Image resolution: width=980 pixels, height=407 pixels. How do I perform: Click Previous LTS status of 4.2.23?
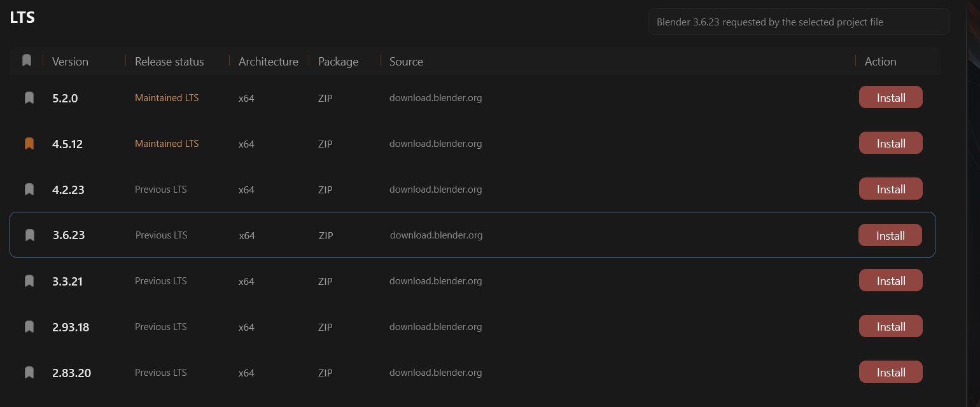[161, 190]
